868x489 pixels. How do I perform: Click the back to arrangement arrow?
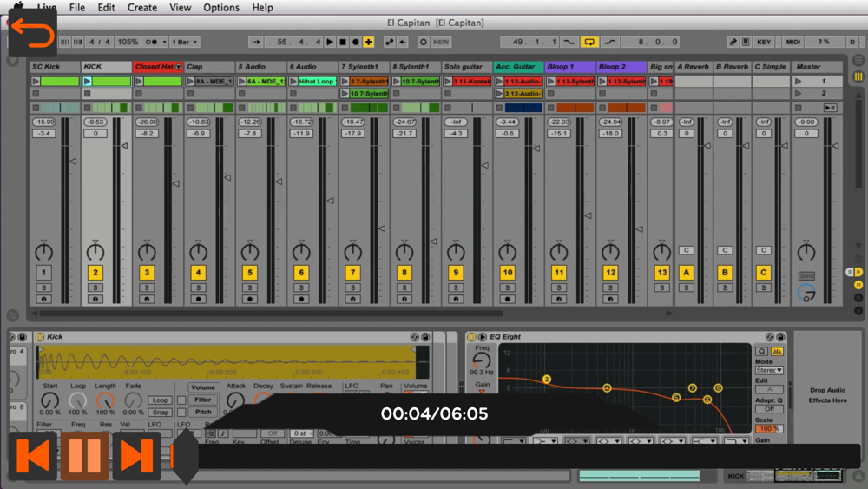pos(402,42)
